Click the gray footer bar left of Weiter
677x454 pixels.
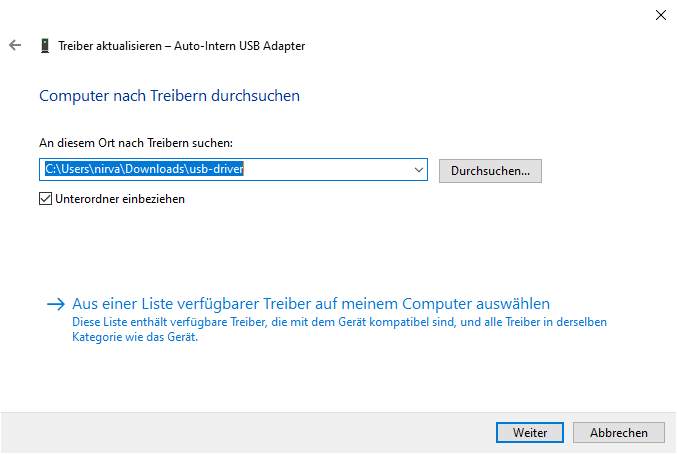tap(250, 433)
